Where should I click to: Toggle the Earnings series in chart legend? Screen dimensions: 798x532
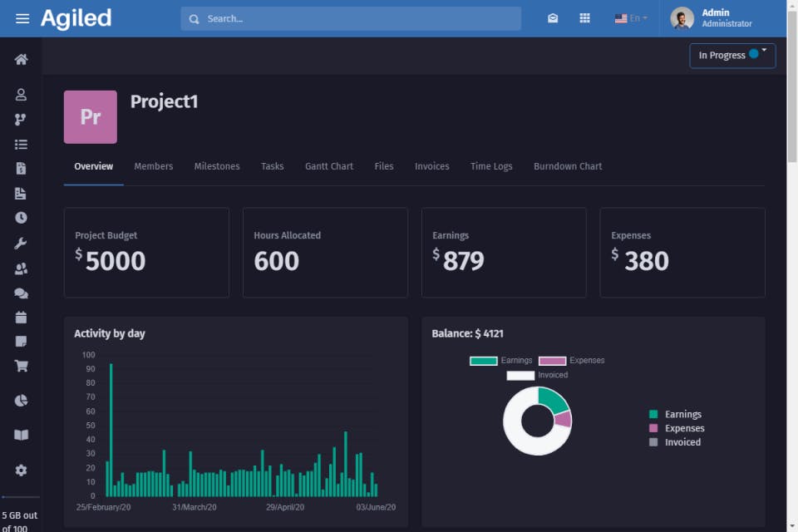coord(500,361)
